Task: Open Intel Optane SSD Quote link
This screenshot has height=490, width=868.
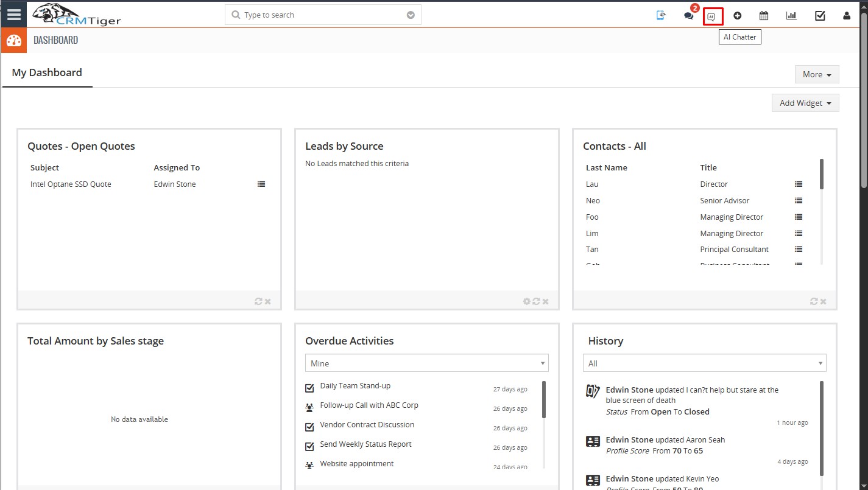Action: (71, 184)
